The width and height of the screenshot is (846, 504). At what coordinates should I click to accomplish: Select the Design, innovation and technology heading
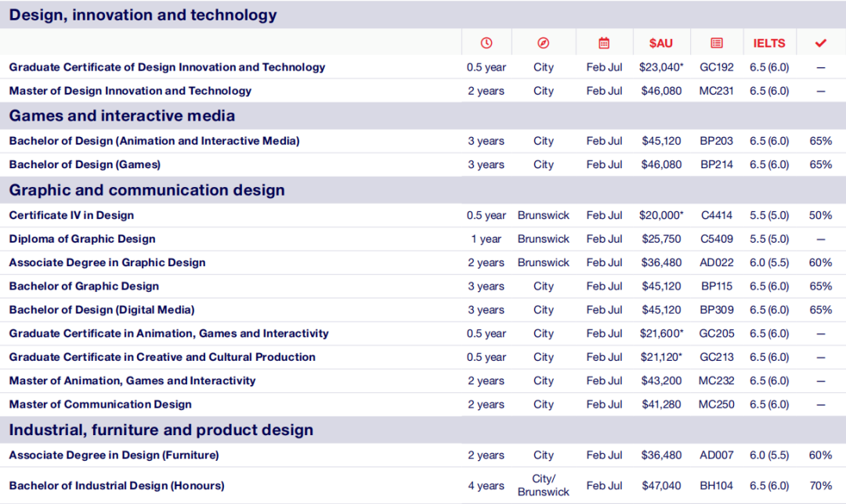pyautogui.click(x=143, y=15)
